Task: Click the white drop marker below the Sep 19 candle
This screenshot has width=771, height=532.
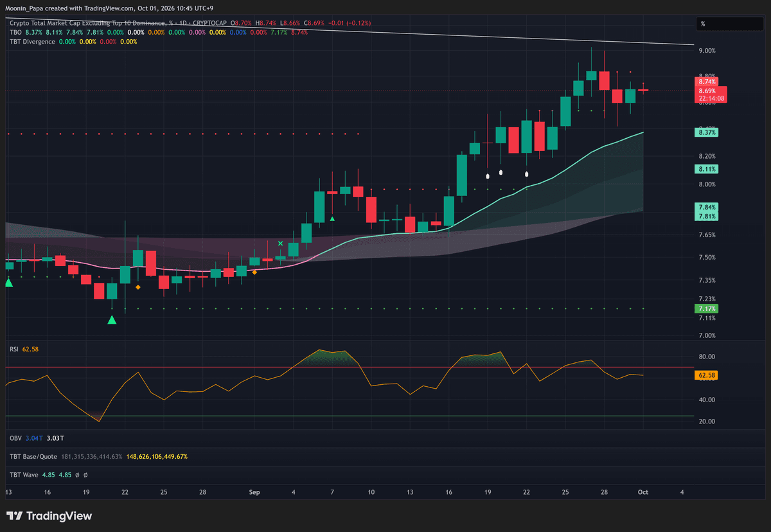Action: [488, 175]
